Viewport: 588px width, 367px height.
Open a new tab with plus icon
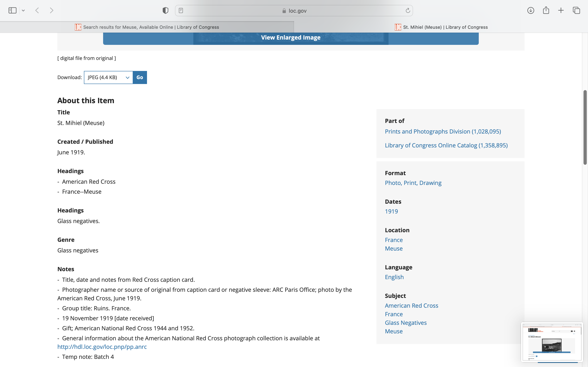coord(561,10)
